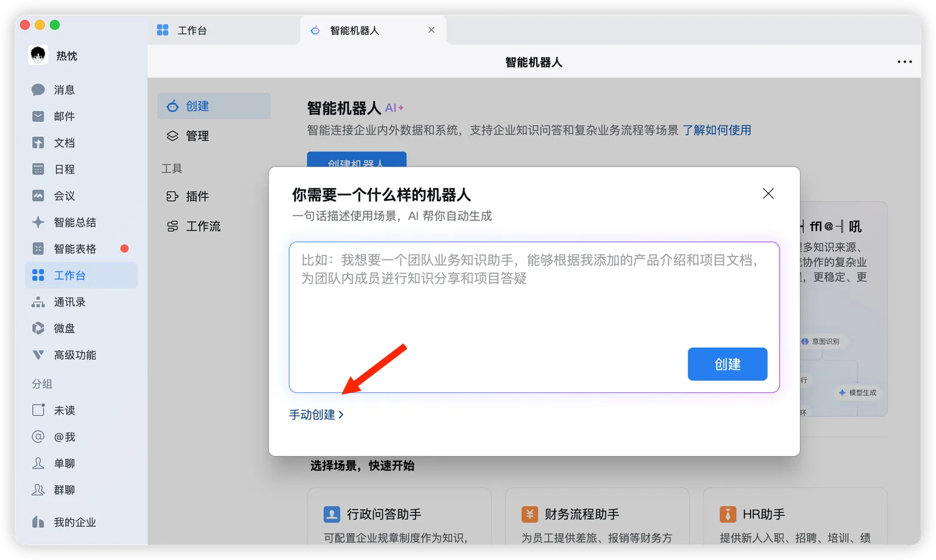Switch to the 工作台 tab
This screenshot has height=560, width=936.
click(x=191, y=30)
